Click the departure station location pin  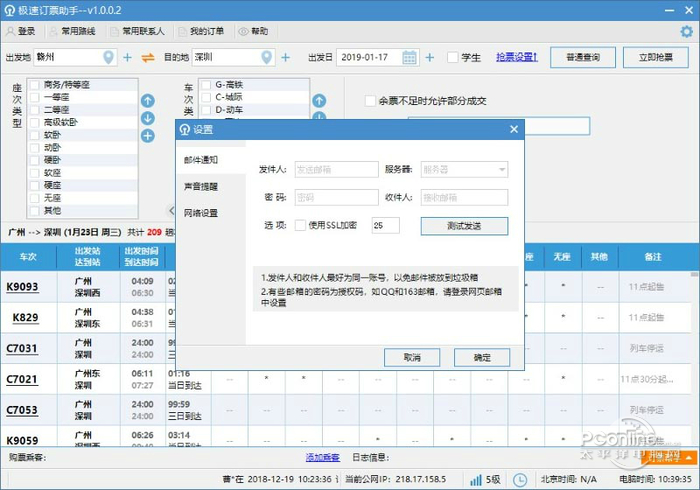coord(108,57)
